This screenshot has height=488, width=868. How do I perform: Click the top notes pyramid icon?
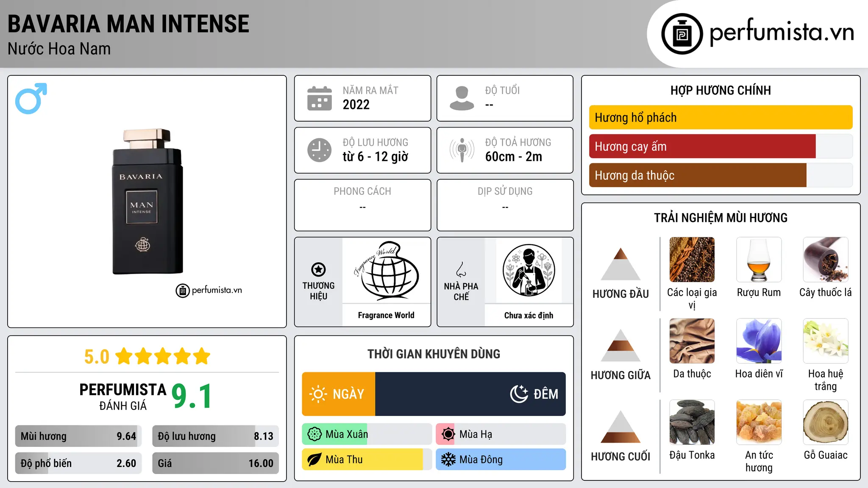click(x=620, y=263)
